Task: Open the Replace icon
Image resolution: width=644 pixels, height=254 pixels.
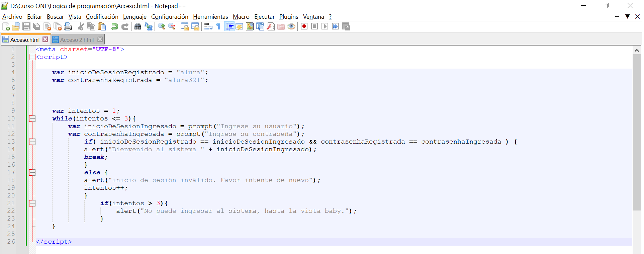Action: coord(148,27)
